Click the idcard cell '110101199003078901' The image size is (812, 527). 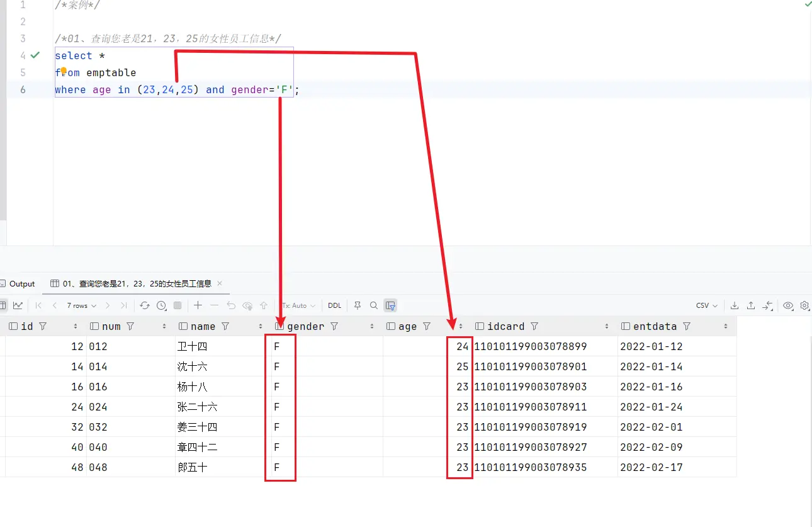[531, 366]
